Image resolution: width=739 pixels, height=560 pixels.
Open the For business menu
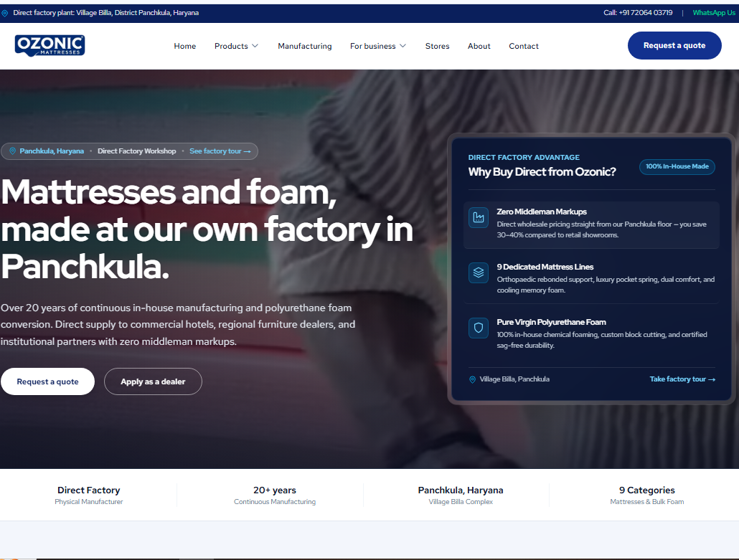click(x=378, y=46)
